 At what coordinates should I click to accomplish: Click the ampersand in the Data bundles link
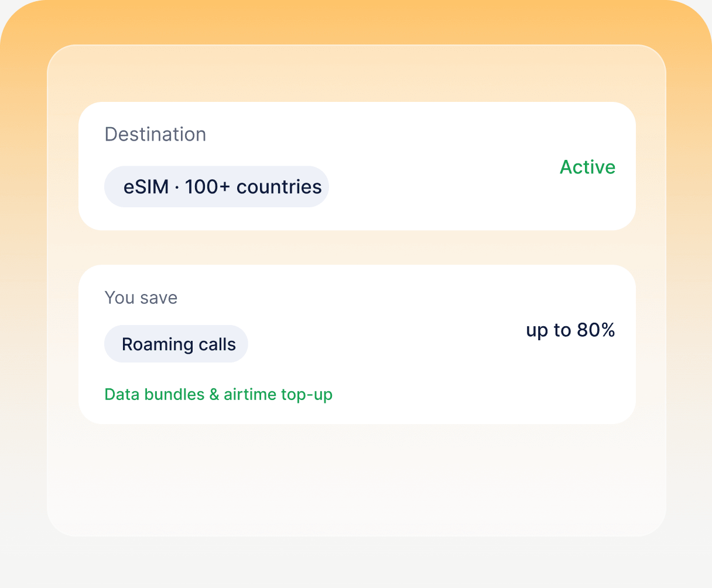click(x=214, y=395)
